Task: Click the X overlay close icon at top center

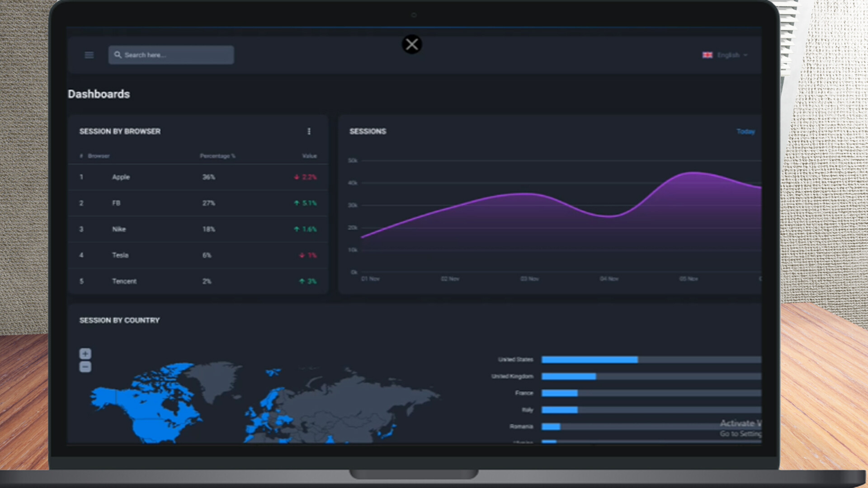Action: [411, 44]
